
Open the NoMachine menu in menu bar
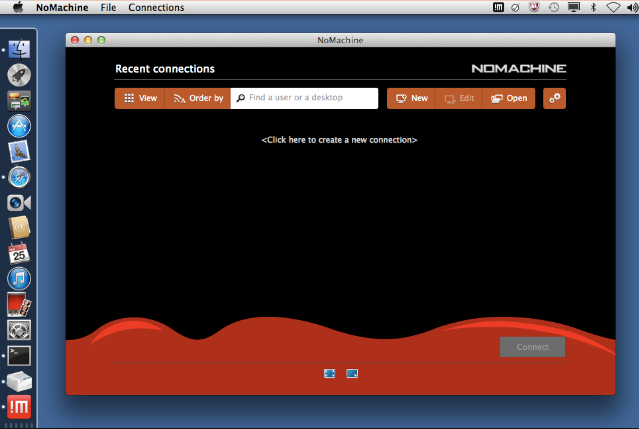click(x=62, y=7)
